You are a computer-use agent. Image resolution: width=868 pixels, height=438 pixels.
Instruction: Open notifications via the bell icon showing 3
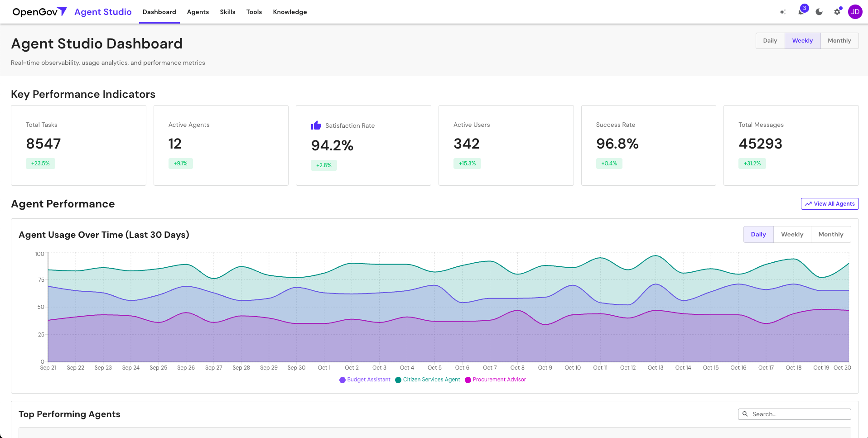[801, 12]
